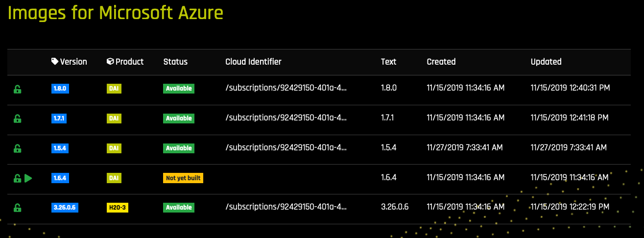
Task: Sort by the Product column header
Action: (x=130, y=62)
